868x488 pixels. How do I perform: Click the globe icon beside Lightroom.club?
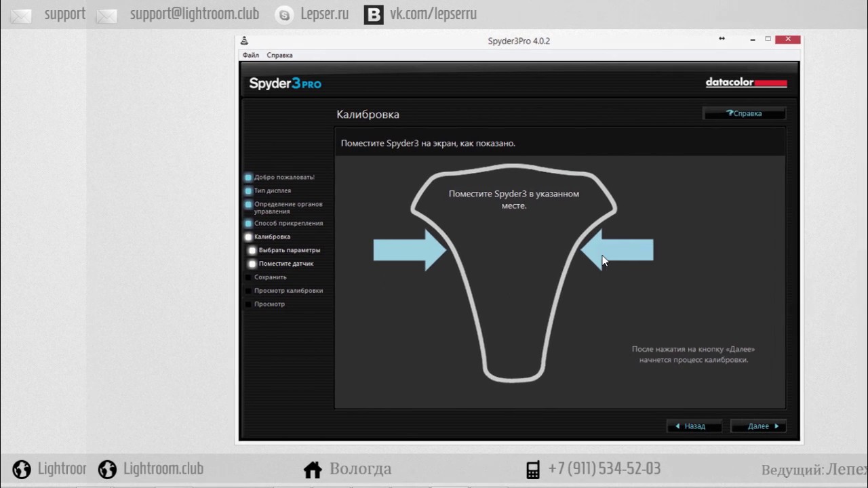pos(107,469)
